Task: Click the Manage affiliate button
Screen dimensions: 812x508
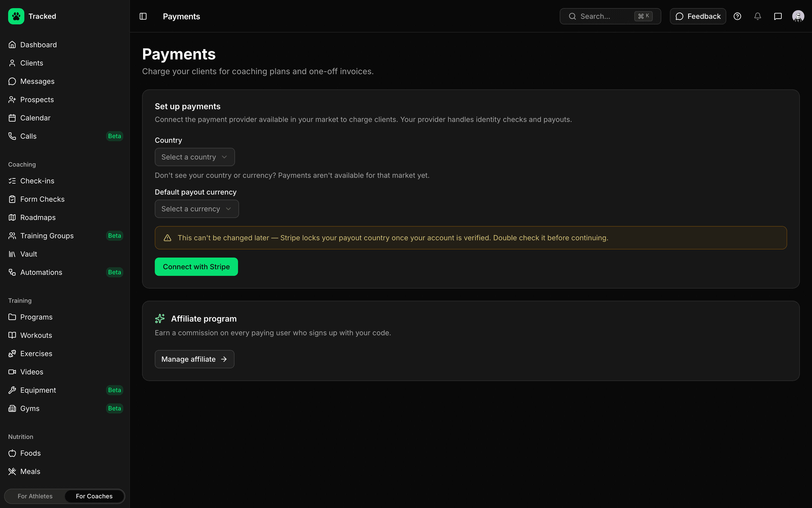Action: (195, 359)
